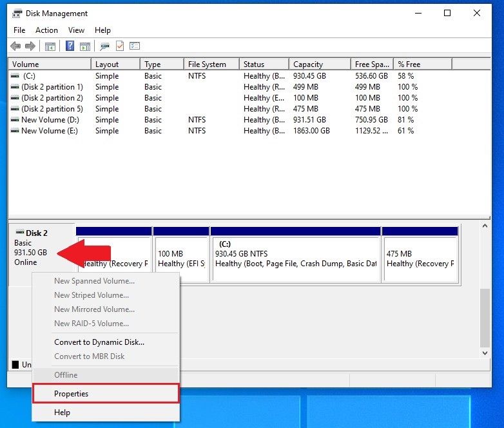Click drive icon of New Volume (E:)

coord(15,131)
